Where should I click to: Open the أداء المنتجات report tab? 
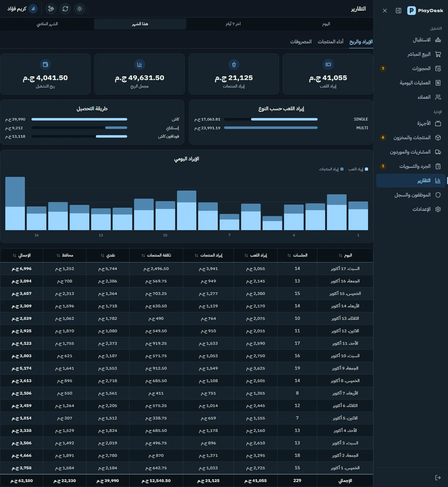click(331, 42)
